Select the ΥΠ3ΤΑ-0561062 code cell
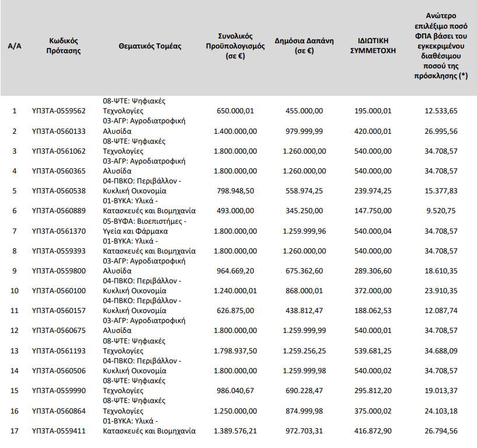Image resolution: width=477 pixels, height=448 pixels. (58, 151)
